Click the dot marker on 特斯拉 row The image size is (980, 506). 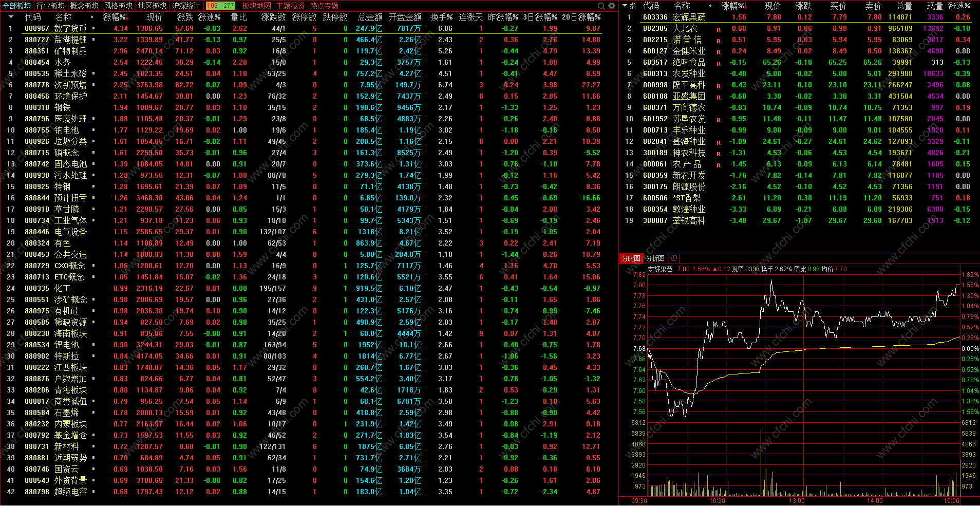pyautogui.click(x=93, y=355)
